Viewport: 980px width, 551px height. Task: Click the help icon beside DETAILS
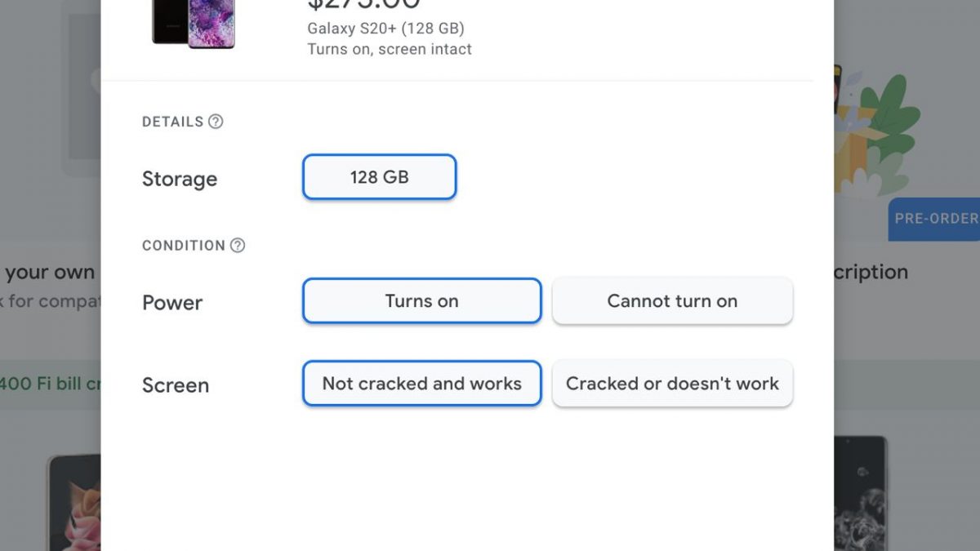216,122
